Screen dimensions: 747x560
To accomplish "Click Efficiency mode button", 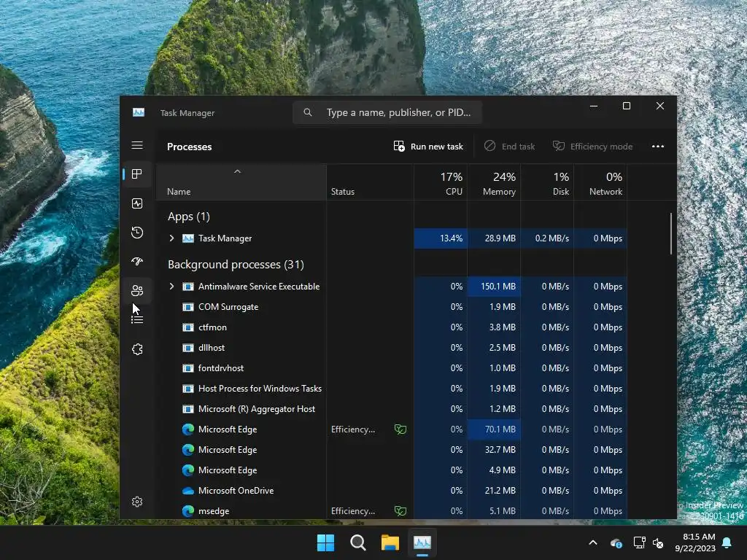I will point(592,147).
